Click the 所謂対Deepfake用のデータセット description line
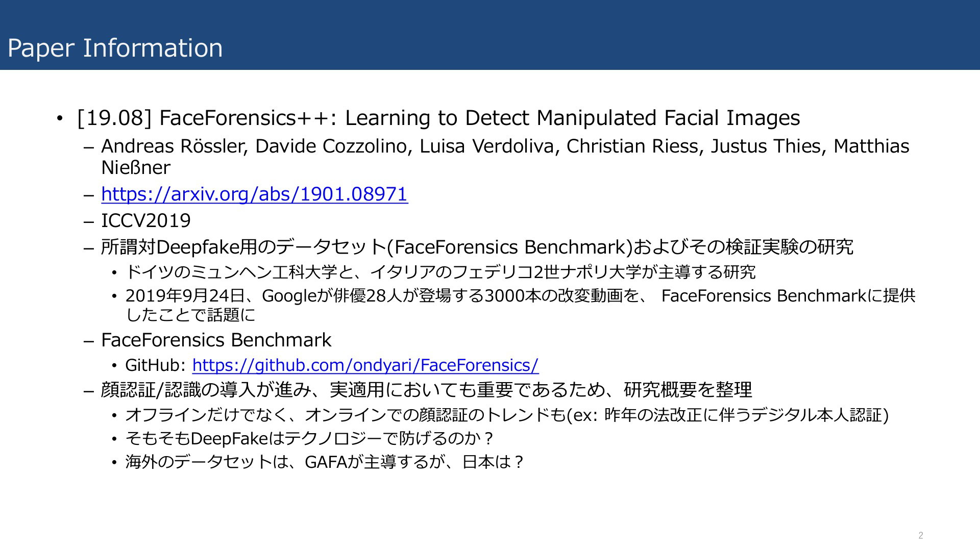Viewport: 980px width, 551px height. coord(477,247)
